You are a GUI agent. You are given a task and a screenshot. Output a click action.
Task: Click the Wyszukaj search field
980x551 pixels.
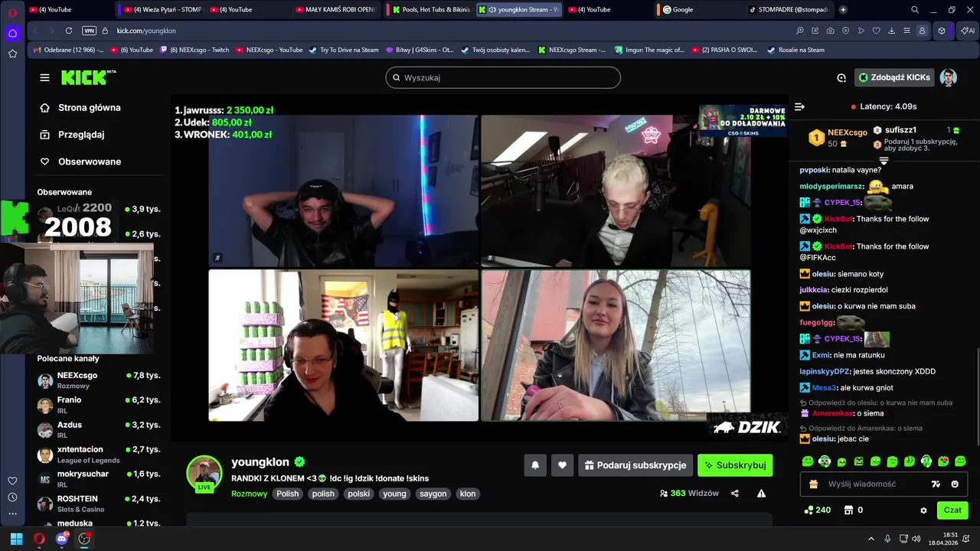pos(503,77)
